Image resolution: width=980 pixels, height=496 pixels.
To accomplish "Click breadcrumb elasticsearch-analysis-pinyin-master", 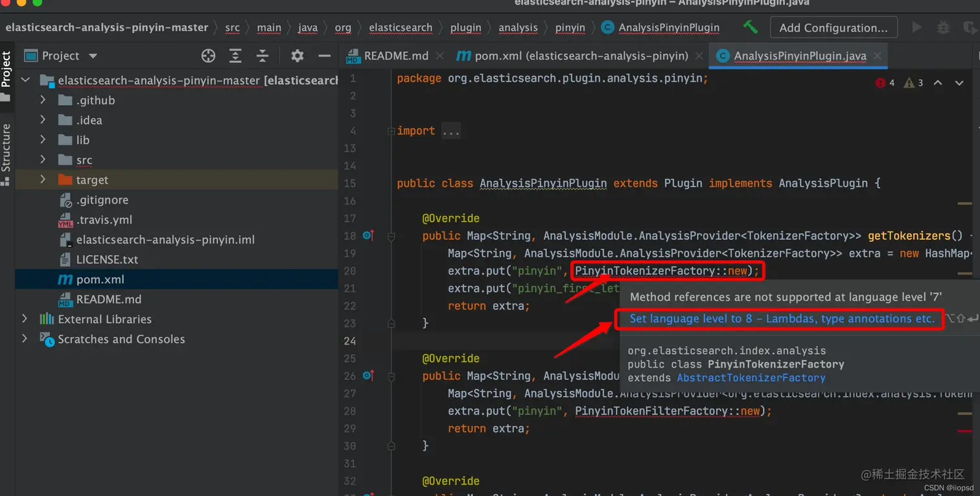I will click(x=107, y=28).
